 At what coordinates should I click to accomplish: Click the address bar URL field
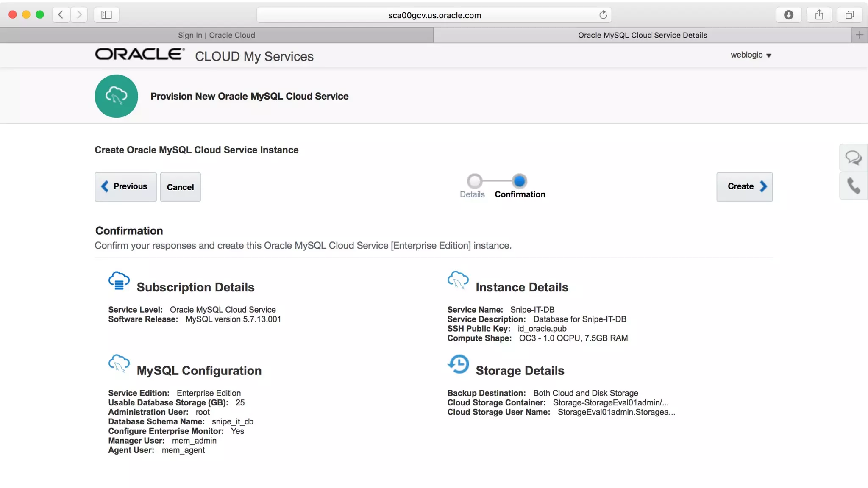(434, 15)
